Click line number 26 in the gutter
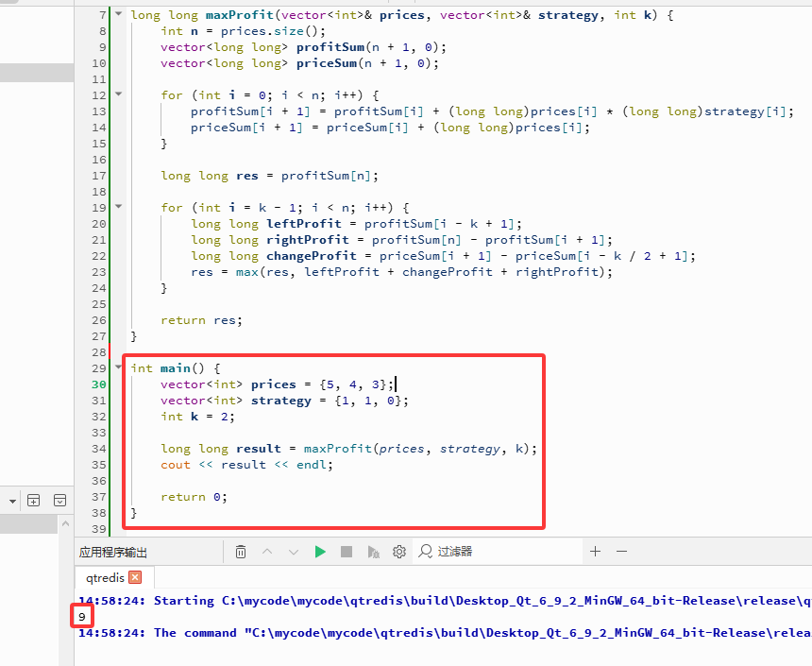812x666 pixels. pyautogui.click(x=99, y=320)
